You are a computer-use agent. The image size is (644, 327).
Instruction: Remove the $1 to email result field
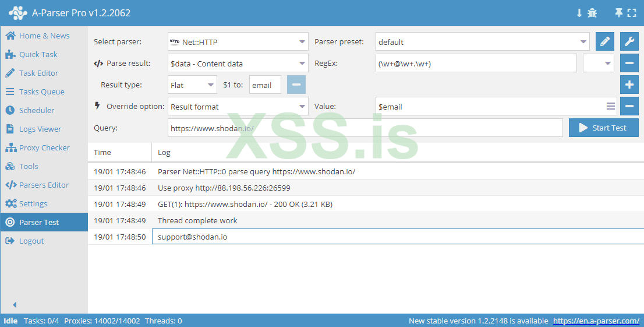[296, 85]
